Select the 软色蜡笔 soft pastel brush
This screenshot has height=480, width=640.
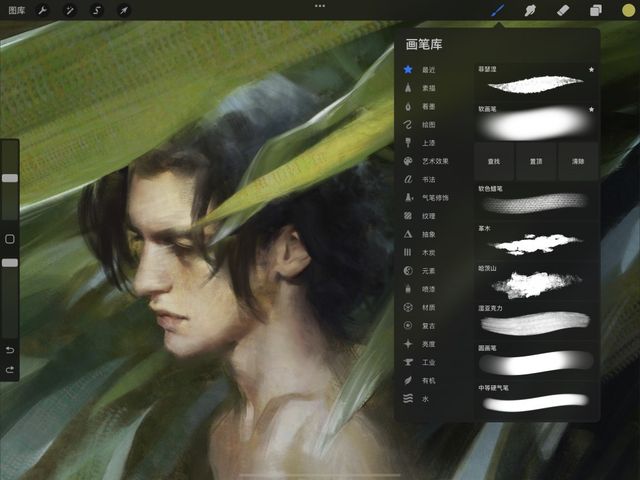point(536,202)
